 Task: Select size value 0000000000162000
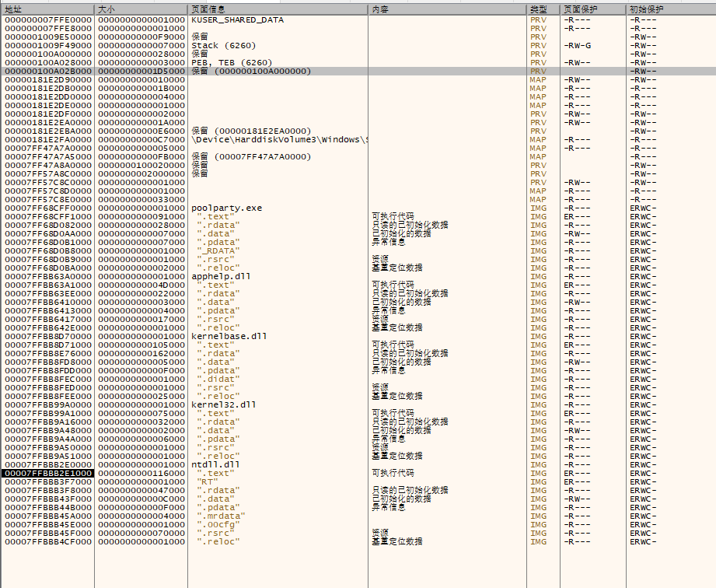(x=141, y=354)
